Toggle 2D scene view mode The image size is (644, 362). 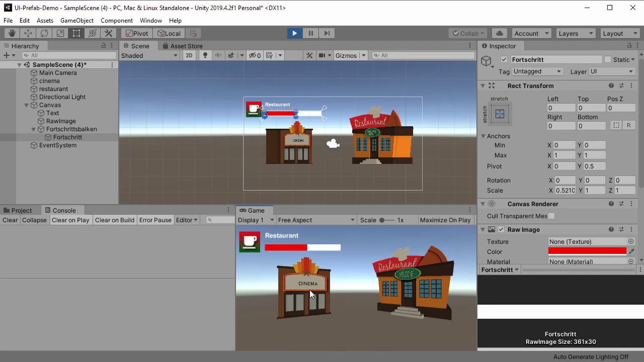click(x=189, y=55)
